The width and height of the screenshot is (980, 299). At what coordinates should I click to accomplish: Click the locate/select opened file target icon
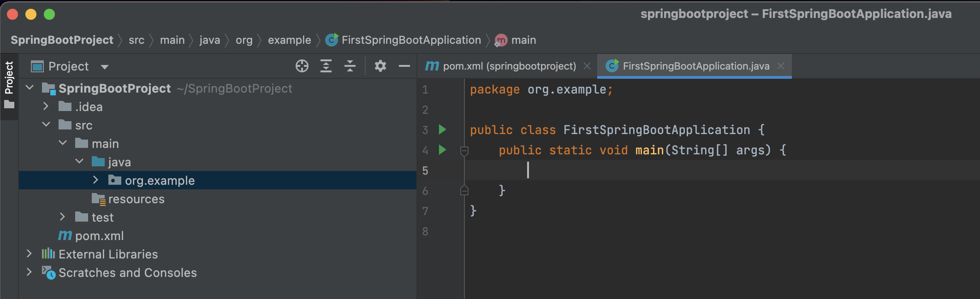pyautogui.click(x=302, y=66)
